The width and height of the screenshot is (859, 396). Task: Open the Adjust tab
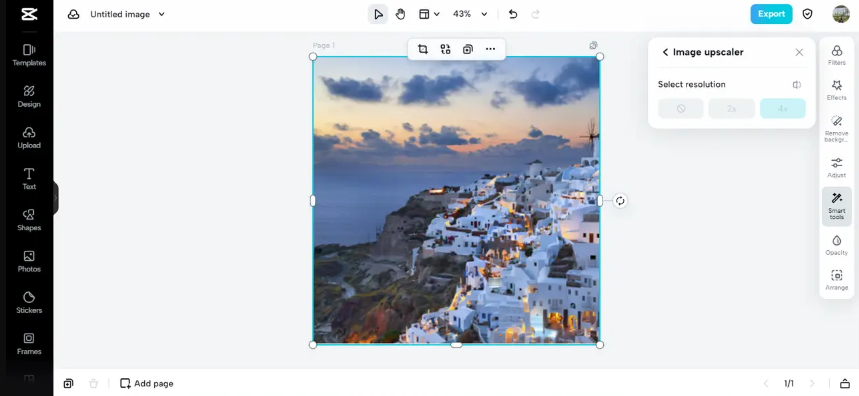tap(837, 168)
